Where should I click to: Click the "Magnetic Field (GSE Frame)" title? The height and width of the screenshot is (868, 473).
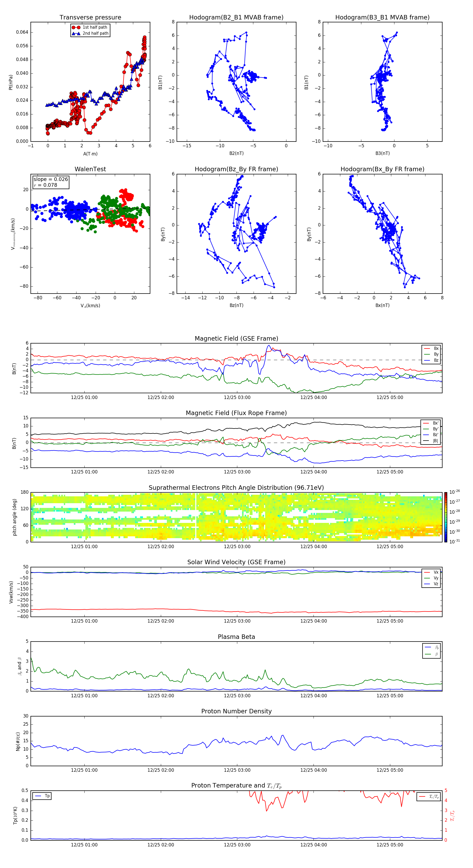[236, 339]
